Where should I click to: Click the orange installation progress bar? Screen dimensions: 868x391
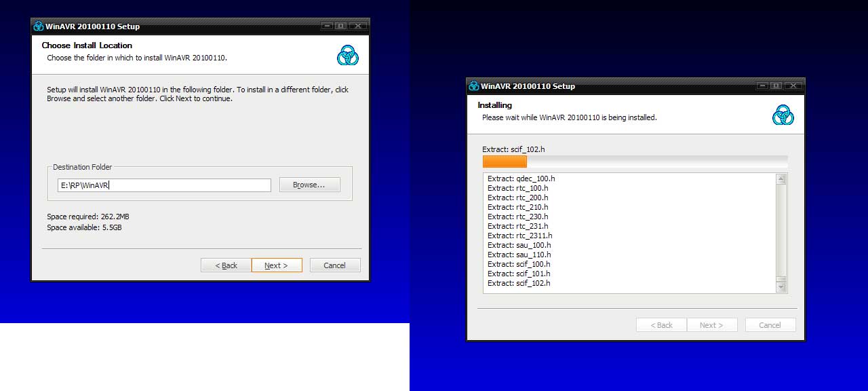click(505, 162)
